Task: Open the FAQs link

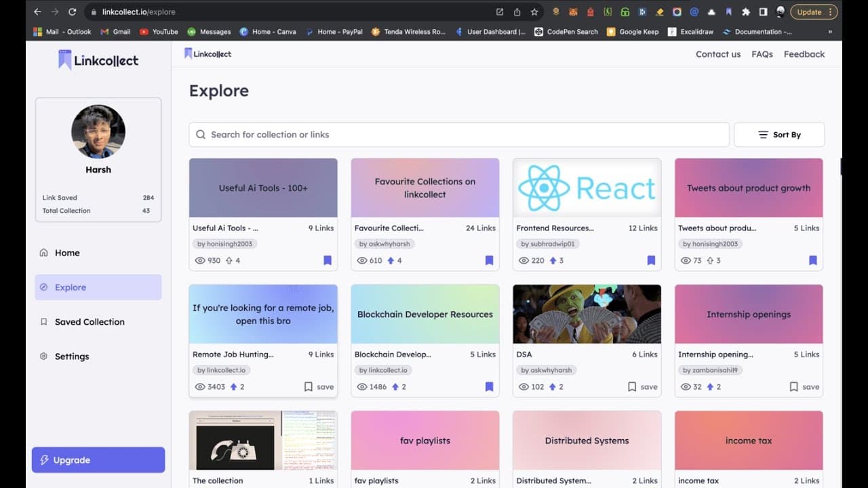Action: [x=762, y=54]
